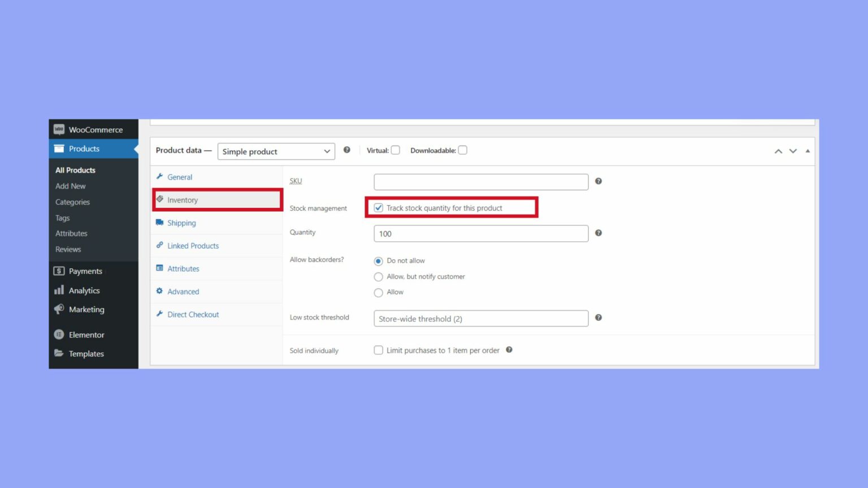Screen dimensions: 868x488
Task: Open the All Products page
Action: click(75, 170)
